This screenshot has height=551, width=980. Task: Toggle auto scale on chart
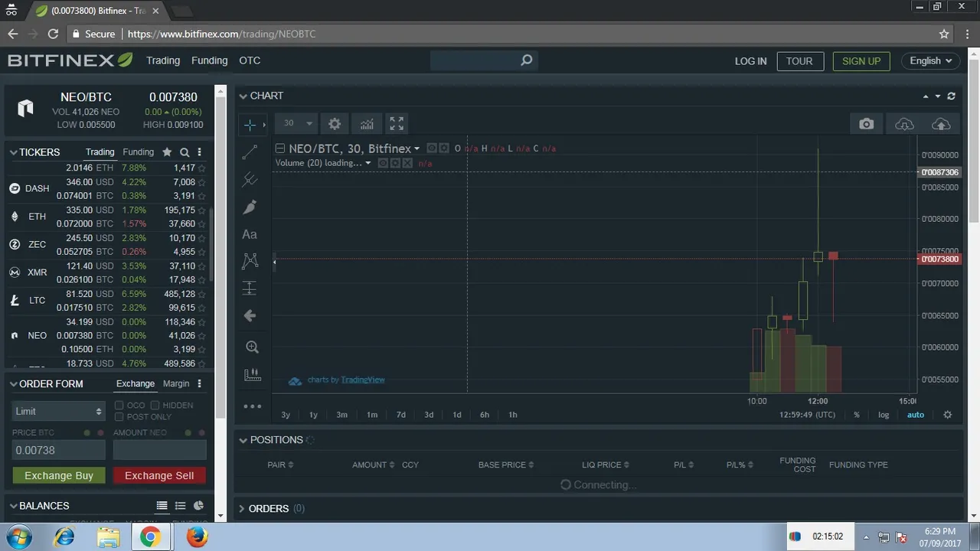(x=916, y=415)
